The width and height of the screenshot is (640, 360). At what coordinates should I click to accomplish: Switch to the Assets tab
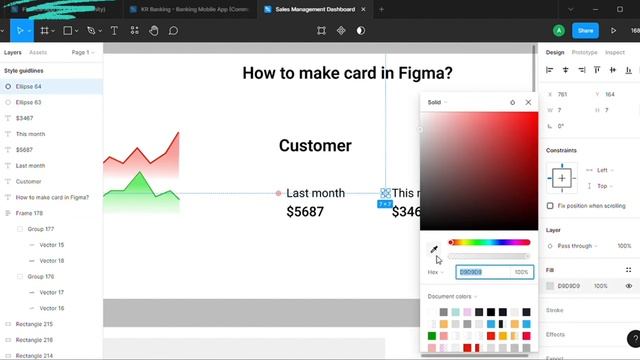tap(38, 53)
